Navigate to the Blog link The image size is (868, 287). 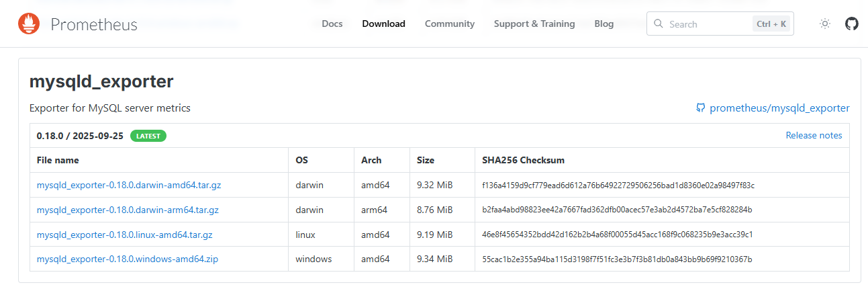point(604,24)
